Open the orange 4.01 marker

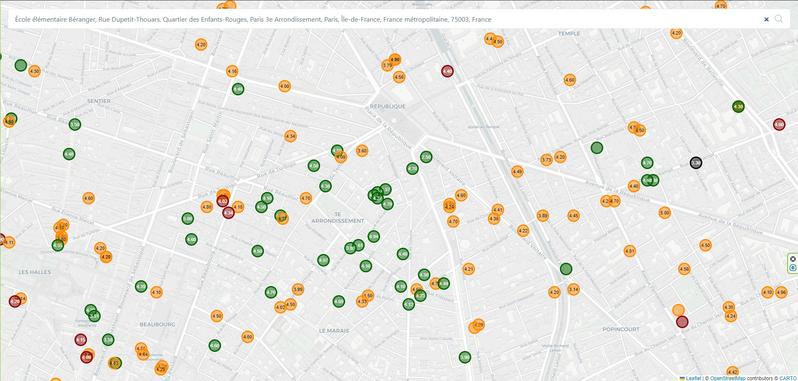630,251
